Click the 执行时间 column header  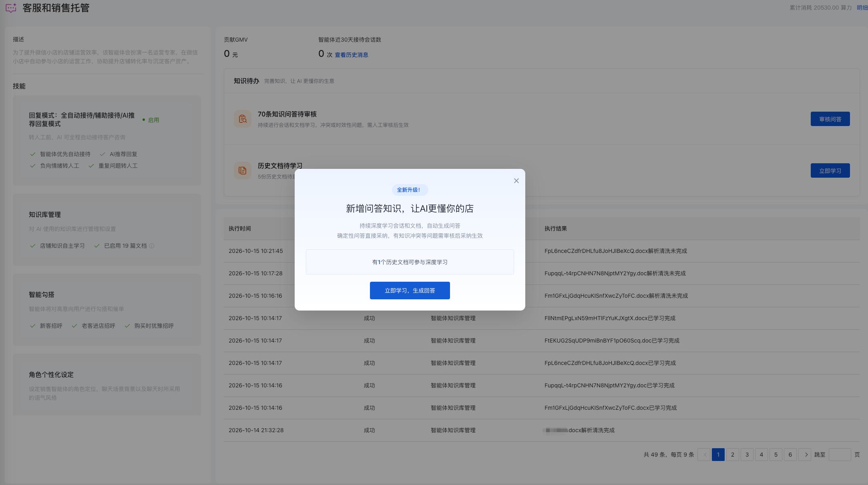(240, 228)
